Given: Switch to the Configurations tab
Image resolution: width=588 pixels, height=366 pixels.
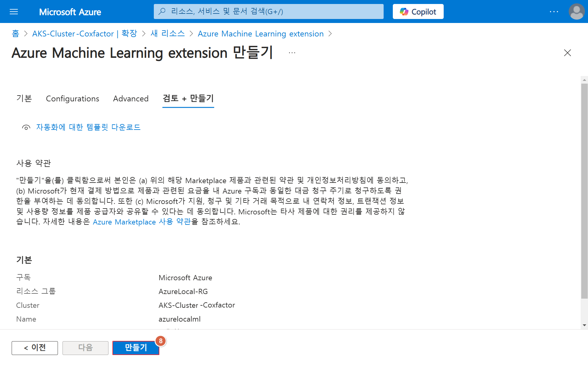Looking at the screenshot, I should (73, 98).
